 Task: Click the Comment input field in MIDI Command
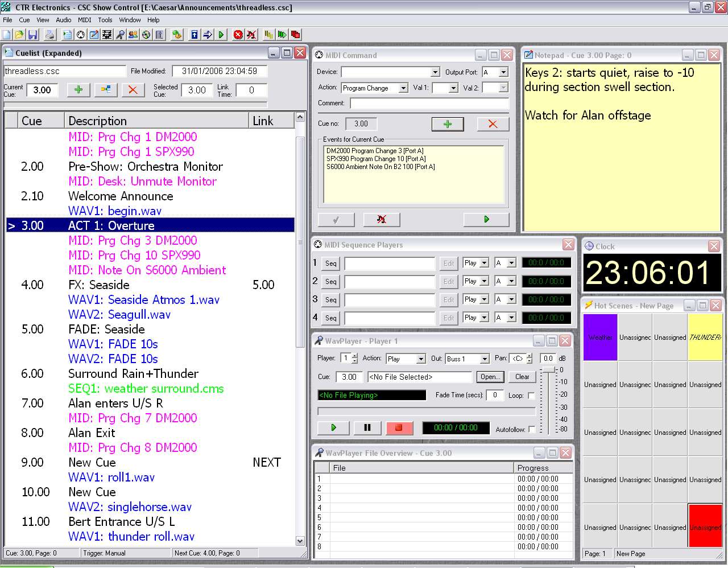pyautogui.click(x=429, y=103)
